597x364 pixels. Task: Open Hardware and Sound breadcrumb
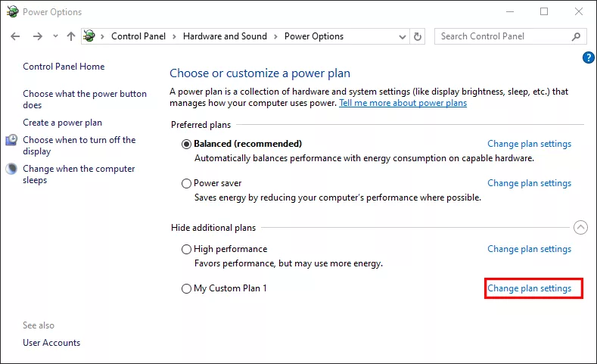coord(225,36)
